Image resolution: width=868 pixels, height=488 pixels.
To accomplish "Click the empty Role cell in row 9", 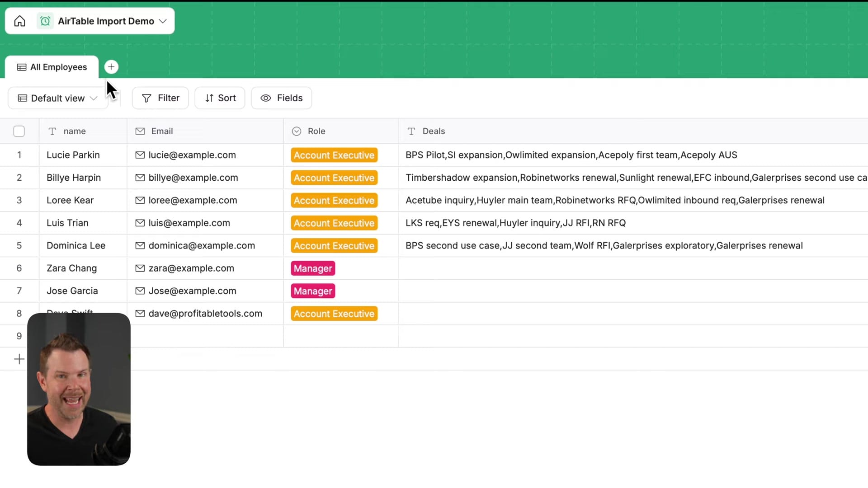I will tap(341, 336).
